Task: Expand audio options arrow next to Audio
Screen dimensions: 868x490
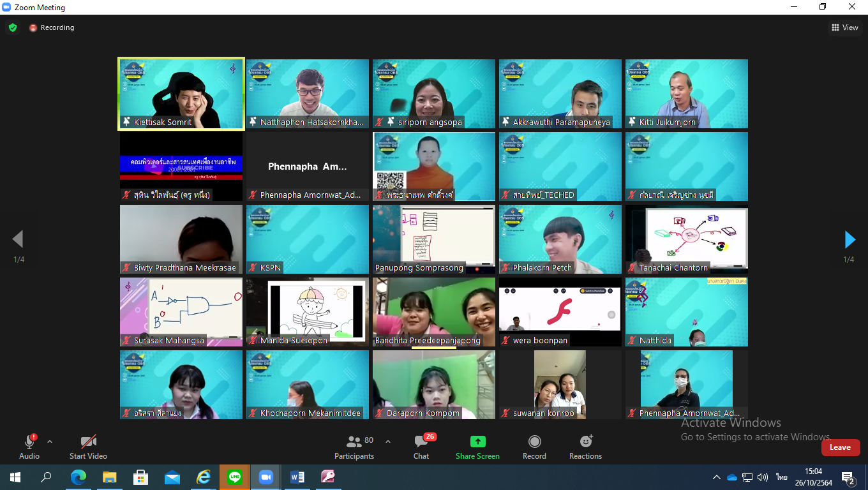Action: (50, 442)
